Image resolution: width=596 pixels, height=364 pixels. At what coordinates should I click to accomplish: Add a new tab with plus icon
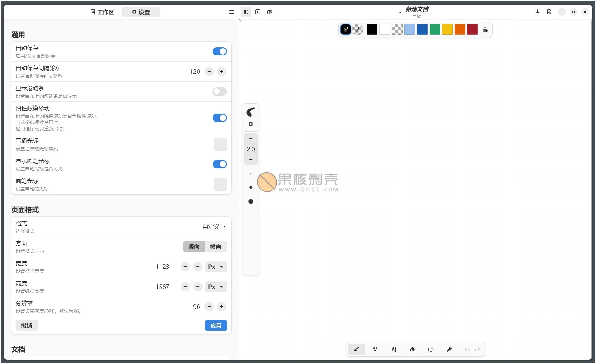point(258,12)
